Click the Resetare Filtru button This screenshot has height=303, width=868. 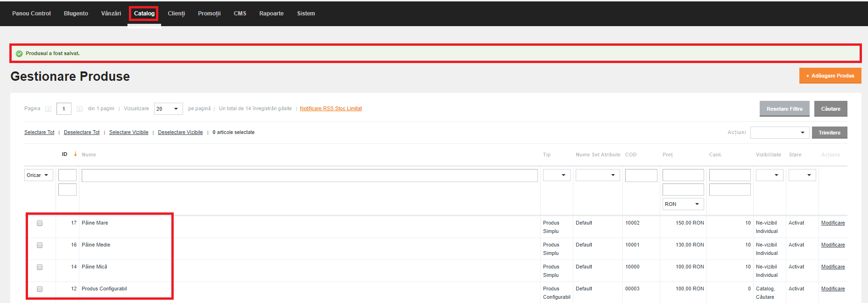[x=784, y=109]
